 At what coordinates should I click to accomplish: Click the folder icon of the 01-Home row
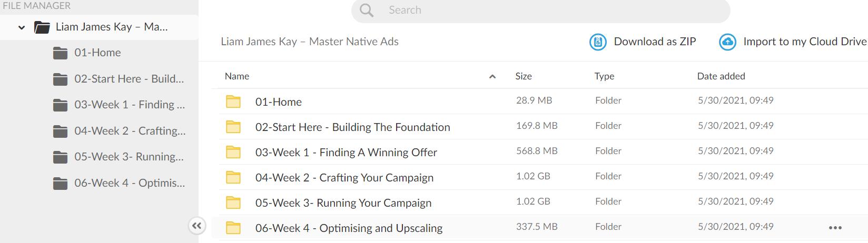(x=233, y=102)
